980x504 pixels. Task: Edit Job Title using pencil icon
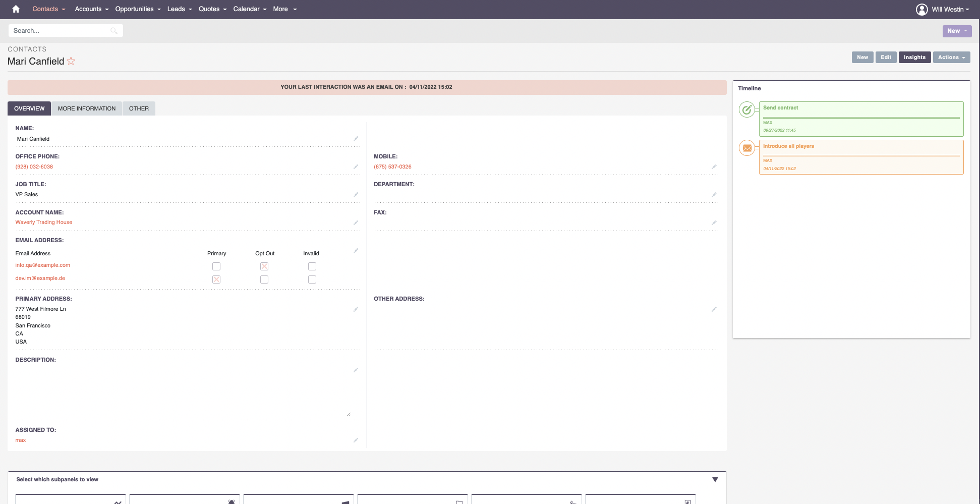coord(356,195)
